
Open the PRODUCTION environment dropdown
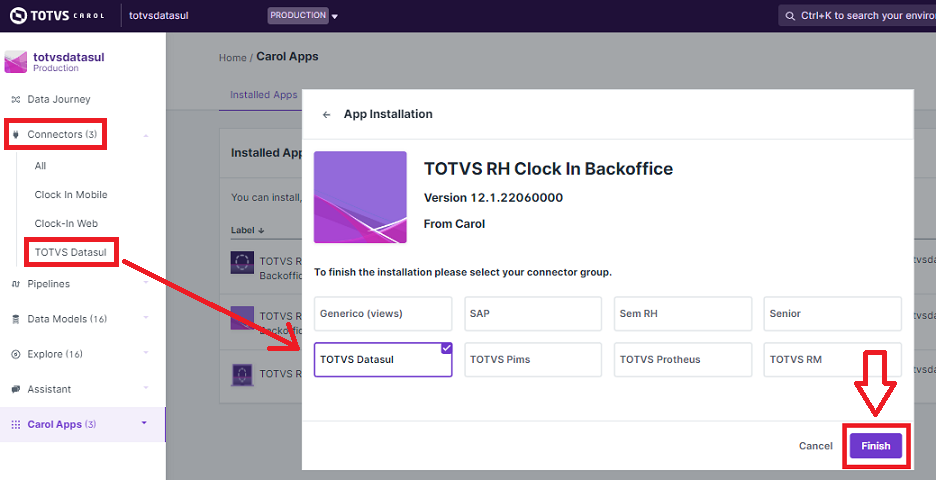[x=303, y=16]
